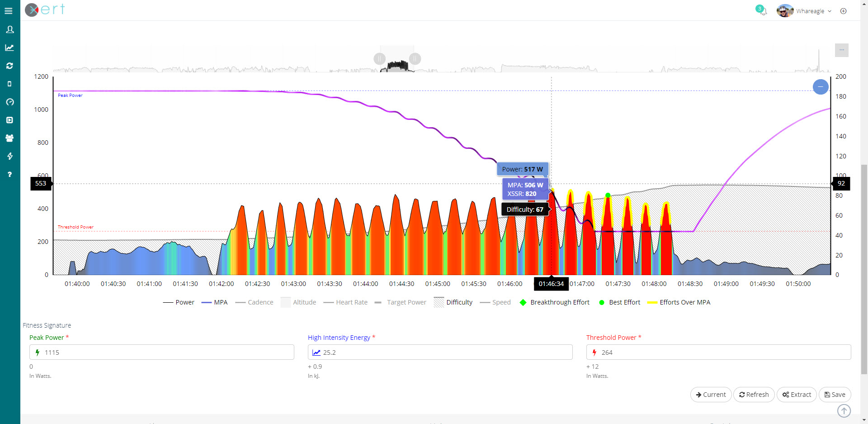Click the video player icon in sidebar
This screenshot has width=868, height=424.
tap(9, 120)
